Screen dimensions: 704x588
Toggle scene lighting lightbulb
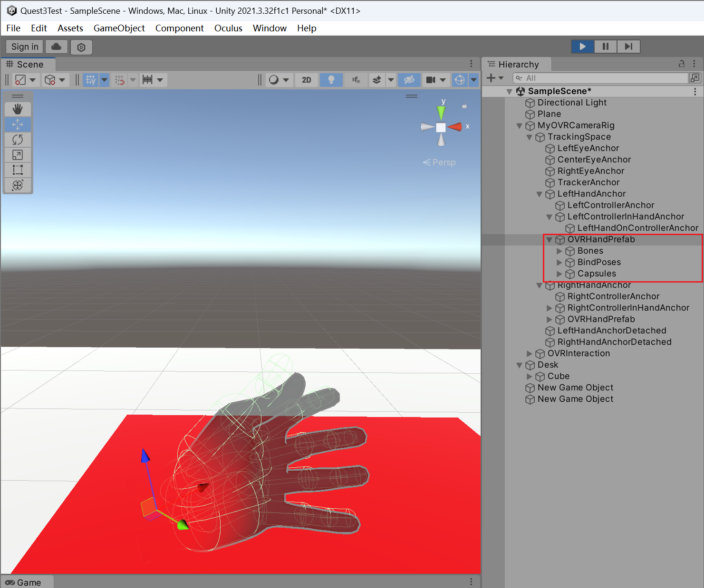pos(331,80)
